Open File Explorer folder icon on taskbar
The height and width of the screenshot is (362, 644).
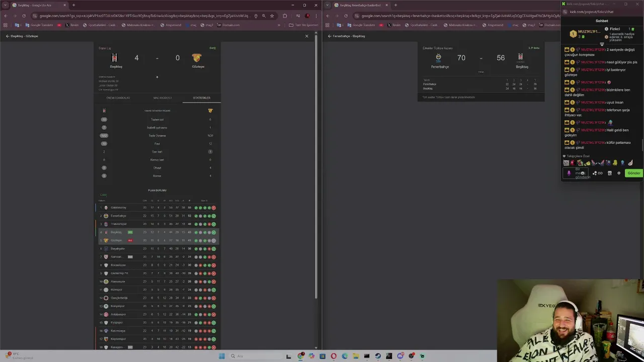(x=356, y=356)
